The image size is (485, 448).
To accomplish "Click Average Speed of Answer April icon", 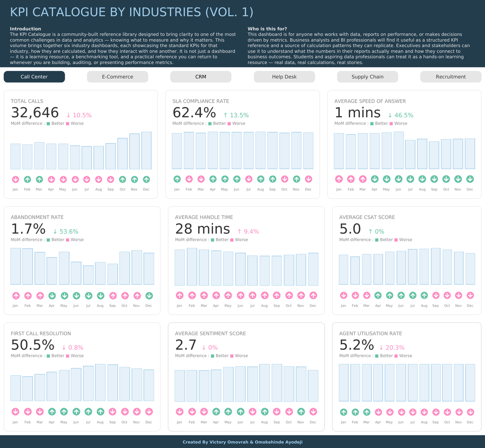I will pos(375,179).
